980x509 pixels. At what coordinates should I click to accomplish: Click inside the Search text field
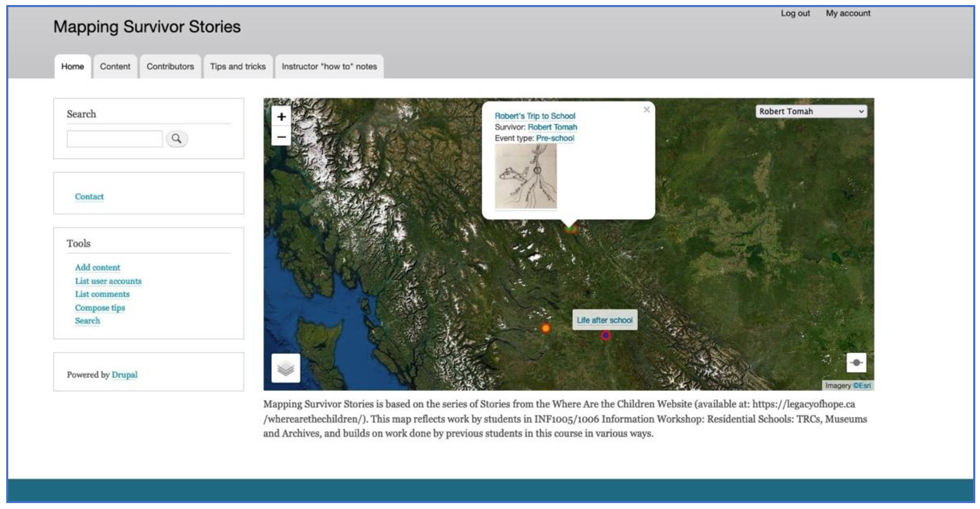pyautogui.click(x=115, y=139)
